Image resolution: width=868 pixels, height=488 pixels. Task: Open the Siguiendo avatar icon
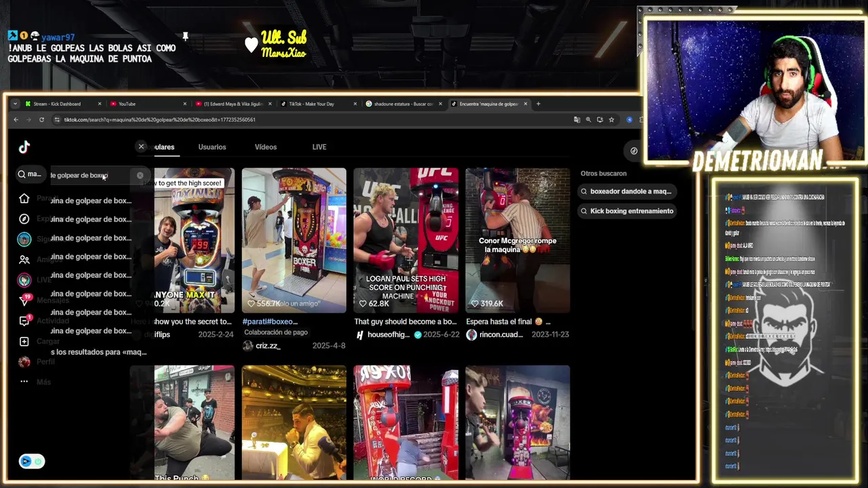tap(24, 239)
